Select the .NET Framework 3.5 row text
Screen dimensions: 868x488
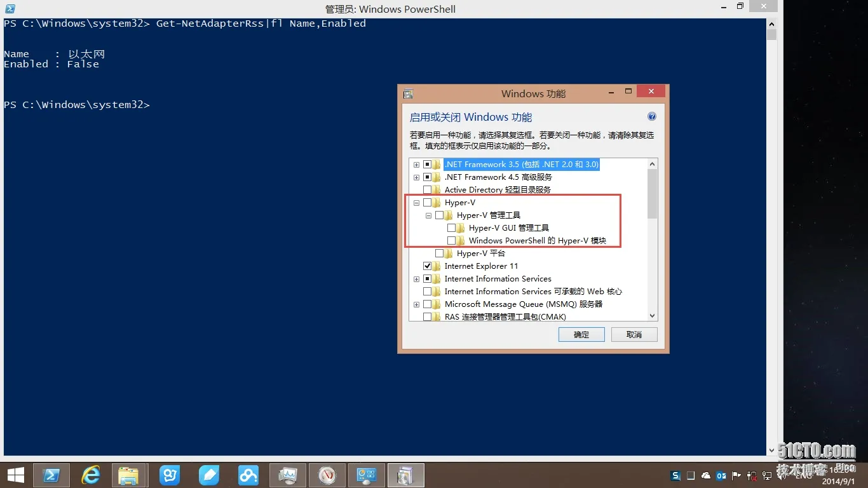pos(521,165)
